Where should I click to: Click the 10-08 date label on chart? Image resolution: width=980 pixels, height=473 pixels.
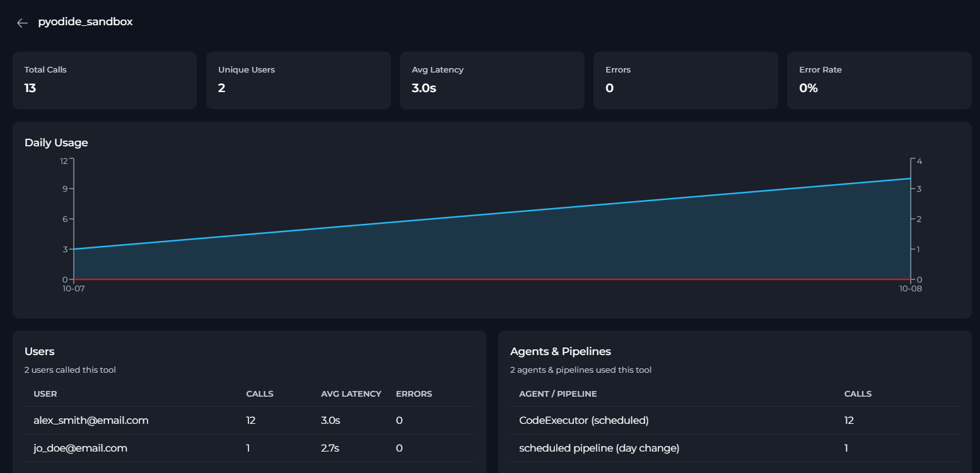point(911,289)
